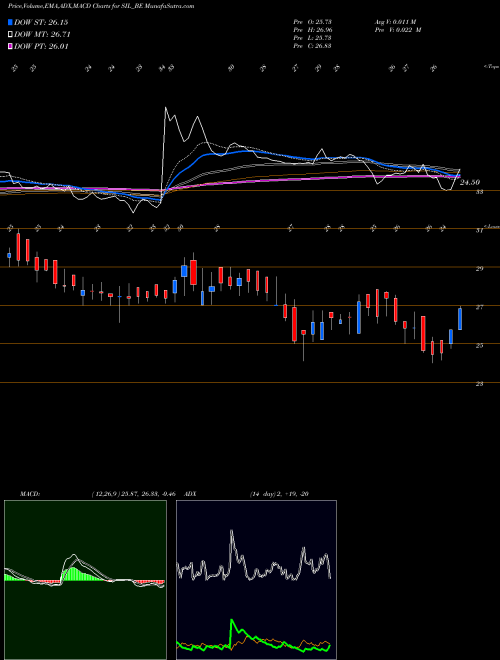
Task: Click the 25 price axis label
Action: [479, 346]
